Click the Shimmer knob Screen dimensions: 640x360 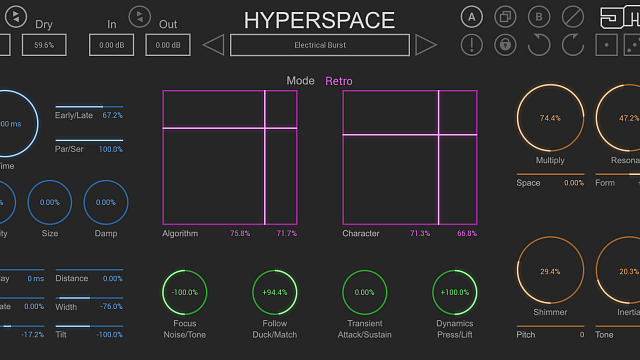point(550,270)
